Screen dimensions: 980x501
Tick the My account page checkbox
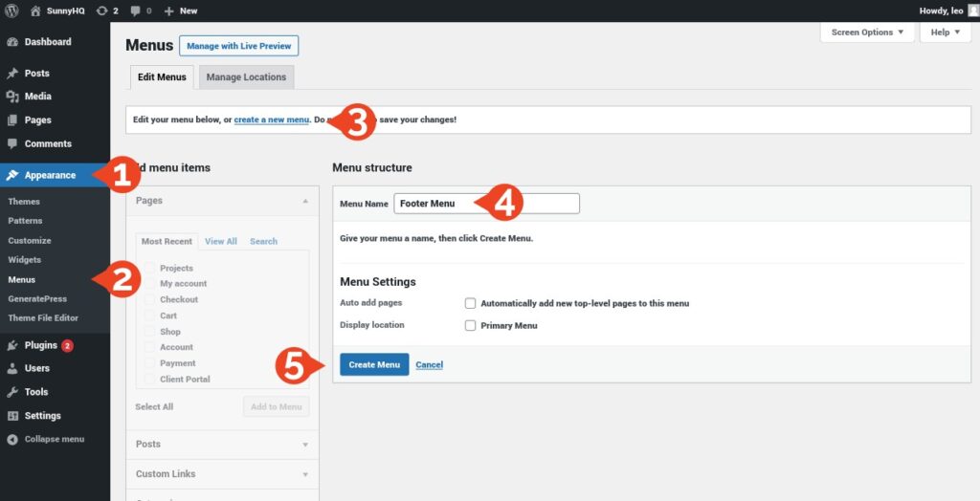149,284
